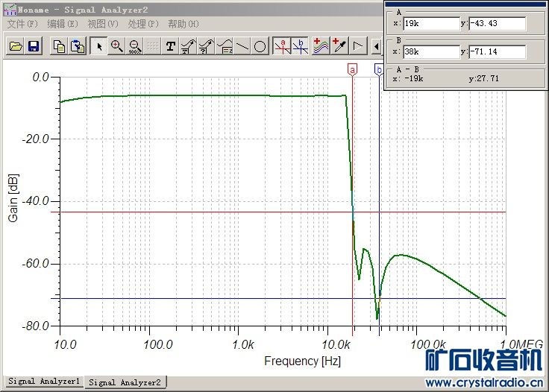Select the arrow pointer tool
The image size is (549, 392).
99,46
